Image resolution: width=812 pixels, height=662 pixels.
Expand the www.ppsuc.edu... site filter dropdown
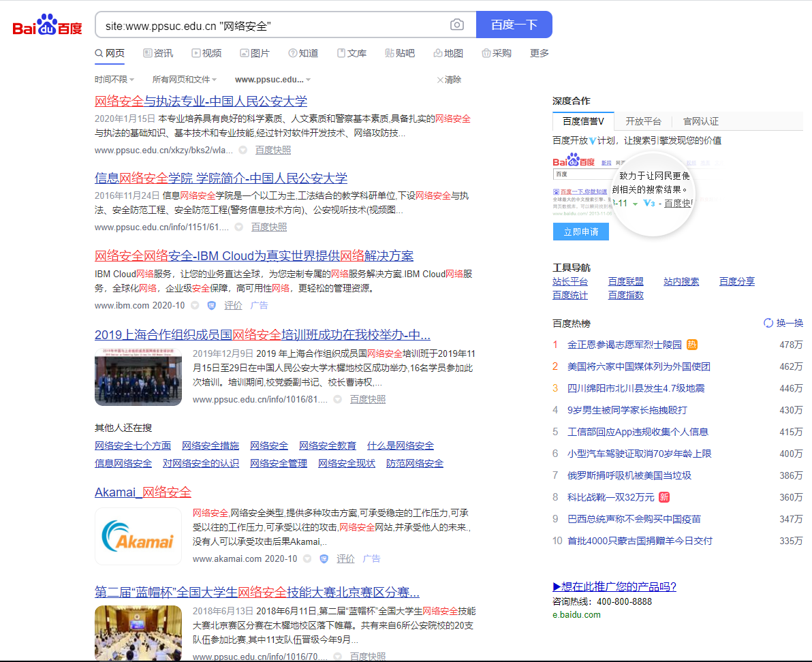[273, 80]
